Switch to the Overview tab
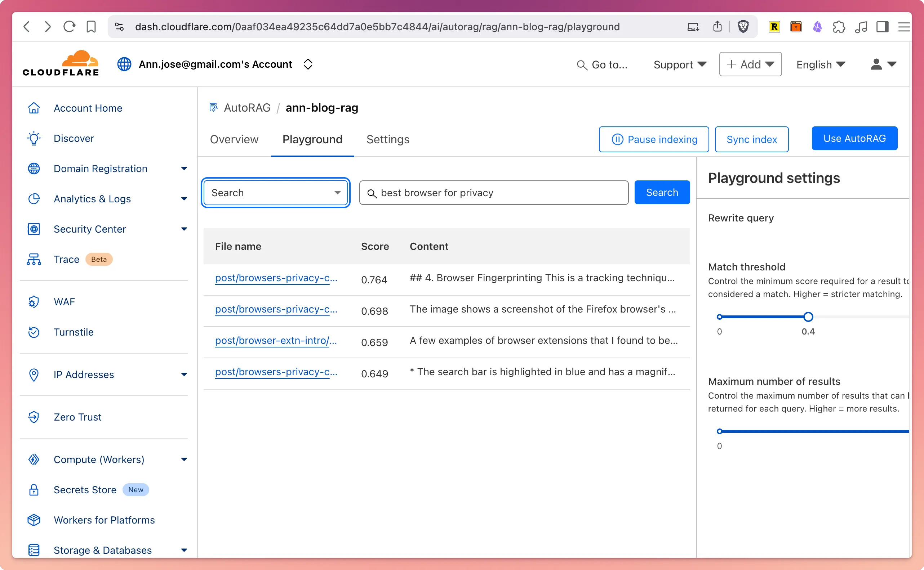This screenshot has width=924, height=570. coord(234,139)
